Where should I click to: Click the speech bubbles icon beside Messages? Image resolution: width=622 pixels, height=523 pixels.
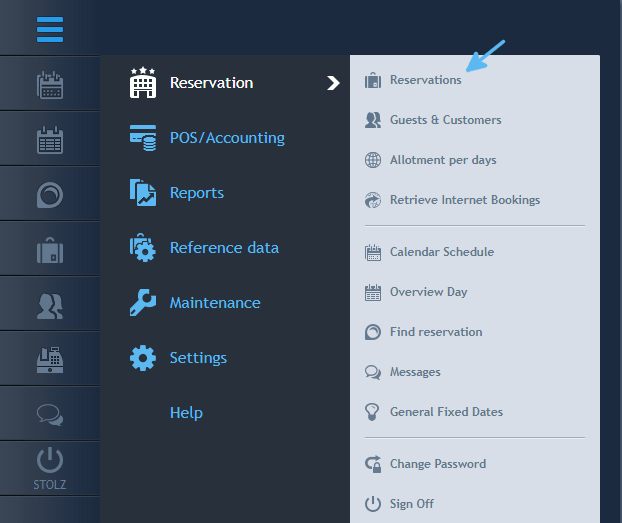point(373,372)
